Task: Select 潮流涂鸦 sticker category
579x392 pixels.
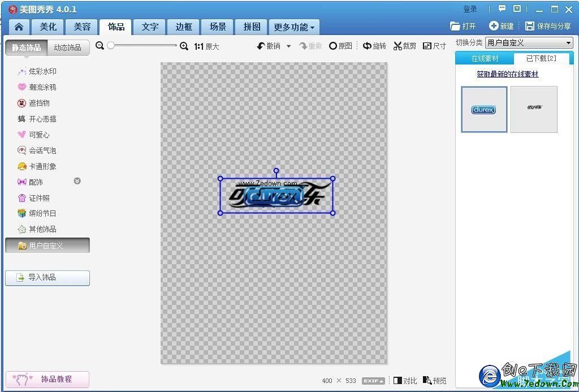Action: 37,87
